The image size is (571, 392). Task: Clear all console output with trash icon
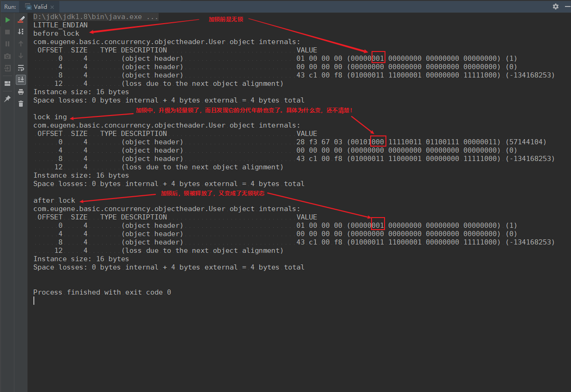click(x=21, y=104)
